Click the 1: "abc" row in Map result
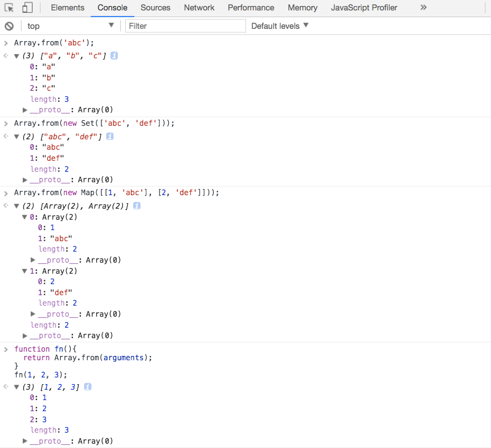The height and width of the screenshot is (448, 491). click(55, 238)
